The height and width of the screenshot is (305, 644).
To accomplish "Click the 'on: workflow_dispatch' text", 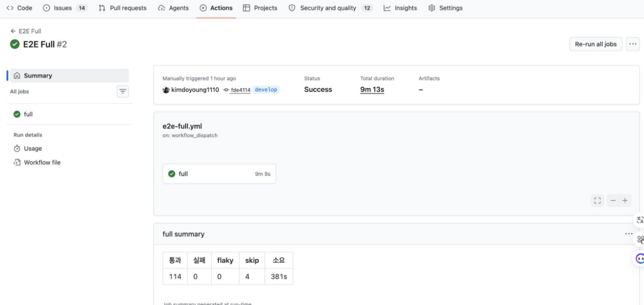I will [190, 136].
